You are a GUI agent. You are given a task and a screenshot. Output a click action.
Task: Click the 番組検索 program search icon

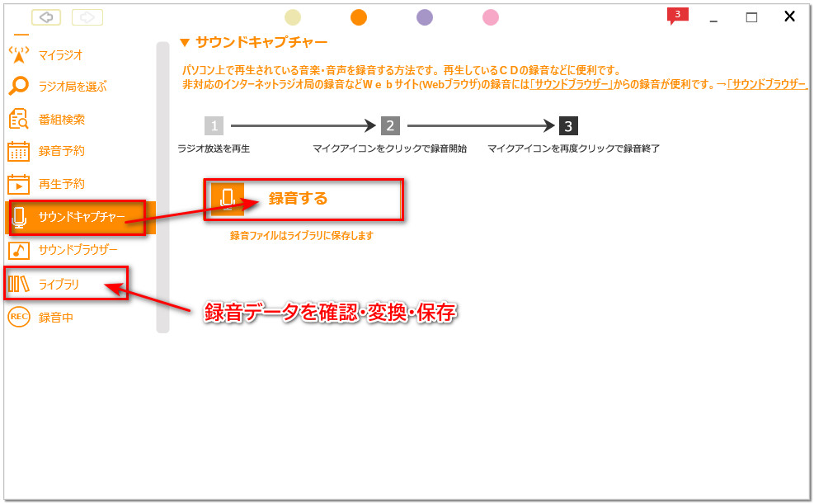(21, 119)
